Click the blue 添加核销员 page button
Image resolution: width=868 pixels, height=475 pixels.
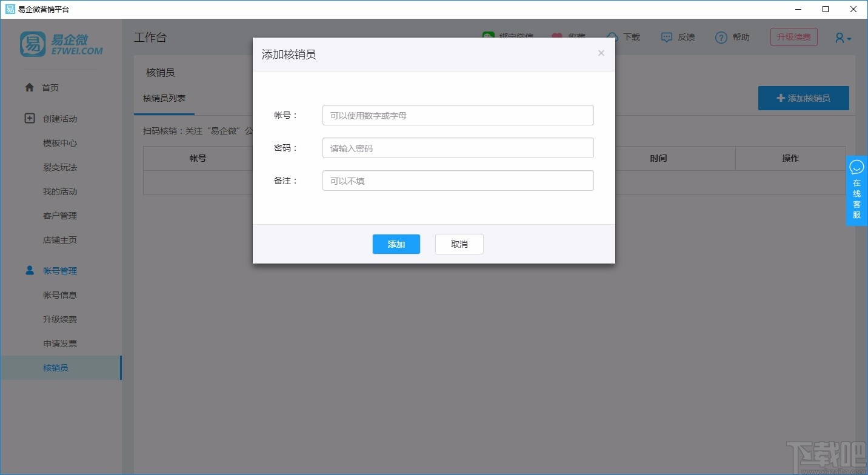804,98
